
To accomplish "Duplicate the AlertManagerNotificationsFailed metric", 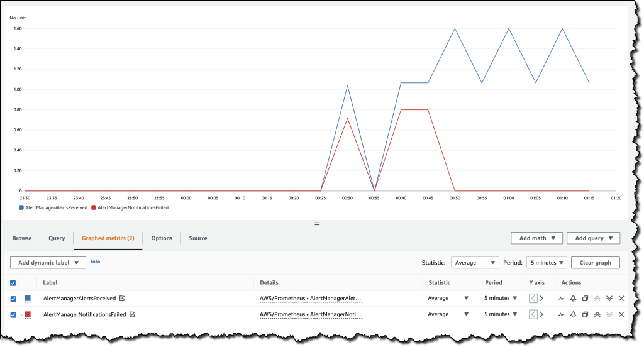I will click(586, 314).
